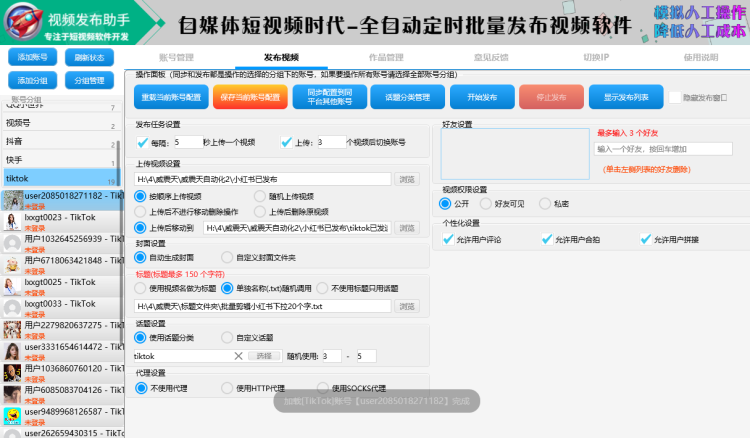This screenshot has height=438, width=750.
Task: Click avatar of 用户6085083704126 account
Action: [12, 394]
